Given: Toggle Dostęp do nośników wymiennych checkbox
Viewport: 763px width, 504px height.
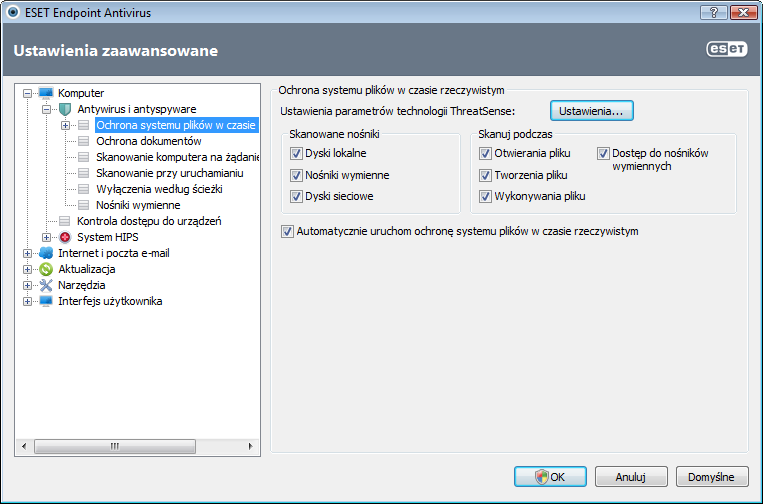Looking at the screenshot, I should click(x=603, y=154).
